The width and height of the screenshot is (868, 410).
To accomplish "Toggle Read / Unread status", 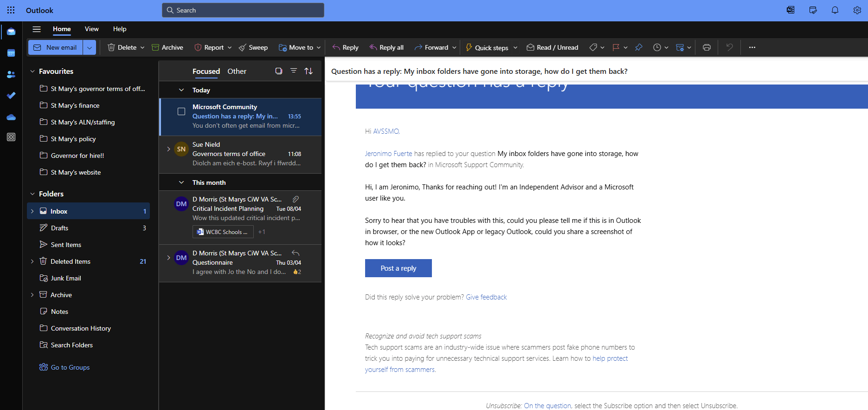I will [x=552, y=47].
